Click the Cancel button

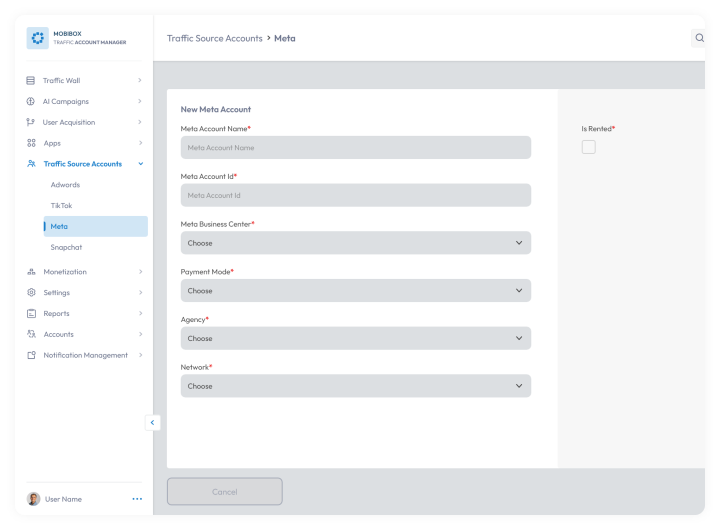click(x=225, y=491)
